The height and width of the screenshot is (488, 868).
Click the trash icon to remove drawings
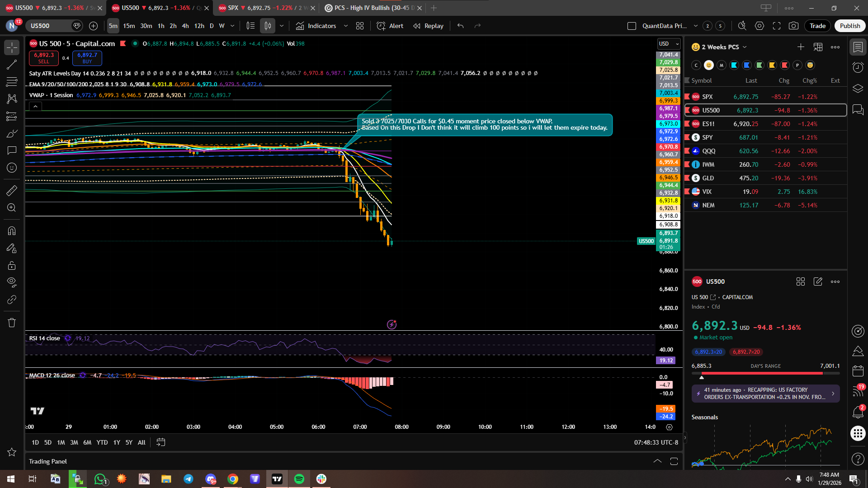pyautogui.click(x=12, y=323)
